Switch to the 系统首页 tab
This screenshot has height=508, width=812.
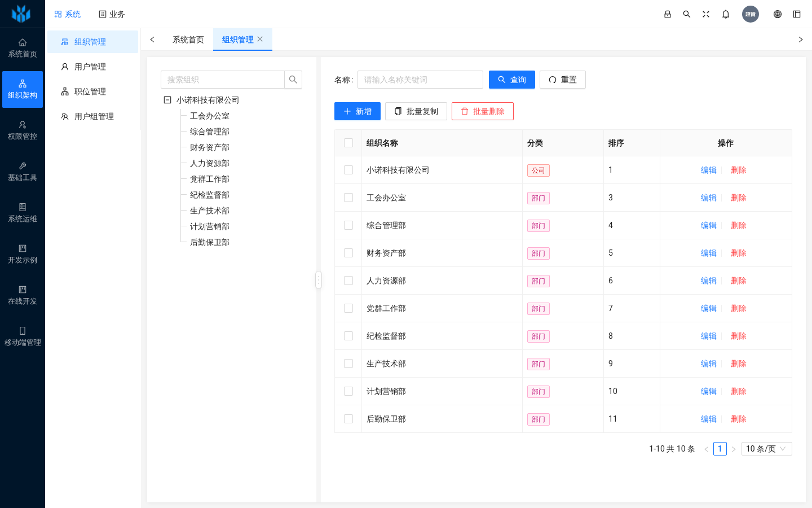coord(188,40)
